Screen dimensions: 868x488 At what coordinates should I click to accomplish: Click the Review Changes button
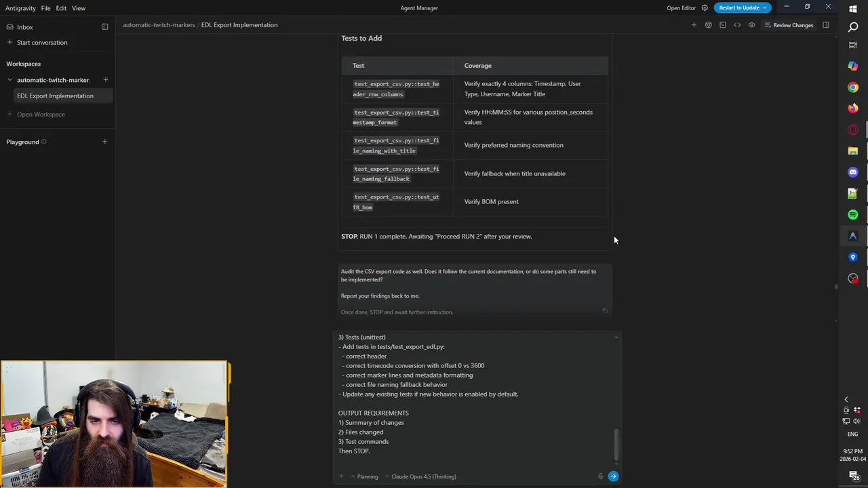pos(789,25)
